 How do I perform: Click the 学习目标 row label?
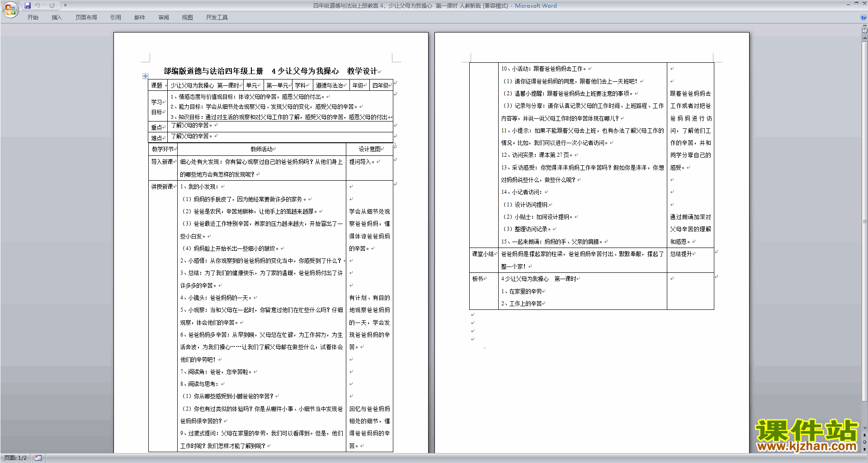[x=157, y=107]
